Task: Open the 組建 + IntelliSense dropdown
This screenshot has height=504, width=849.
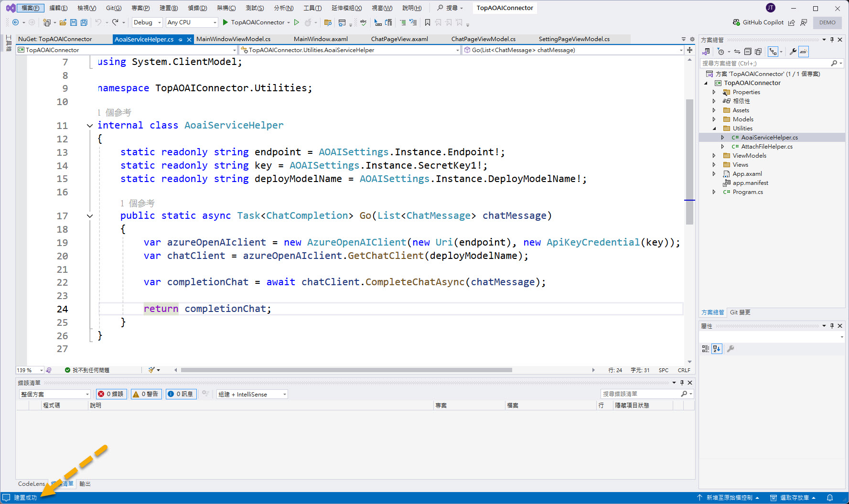Action: click(252, 394)
